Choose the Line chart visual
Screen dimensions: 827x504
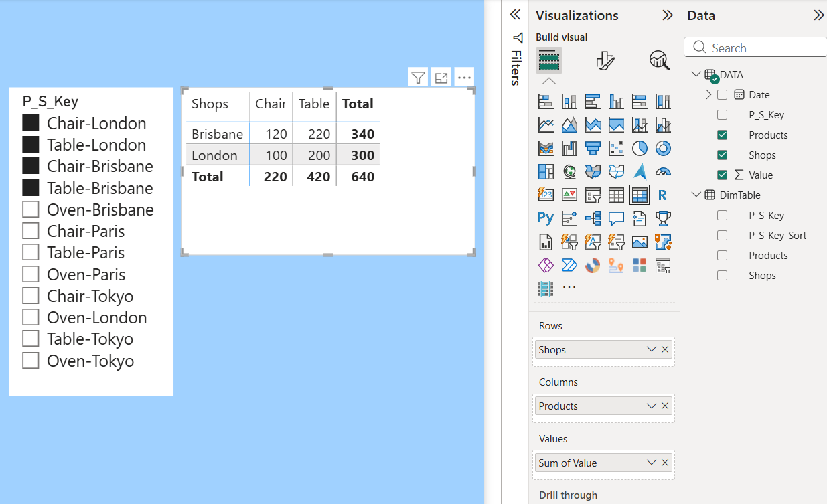[546, 125]
